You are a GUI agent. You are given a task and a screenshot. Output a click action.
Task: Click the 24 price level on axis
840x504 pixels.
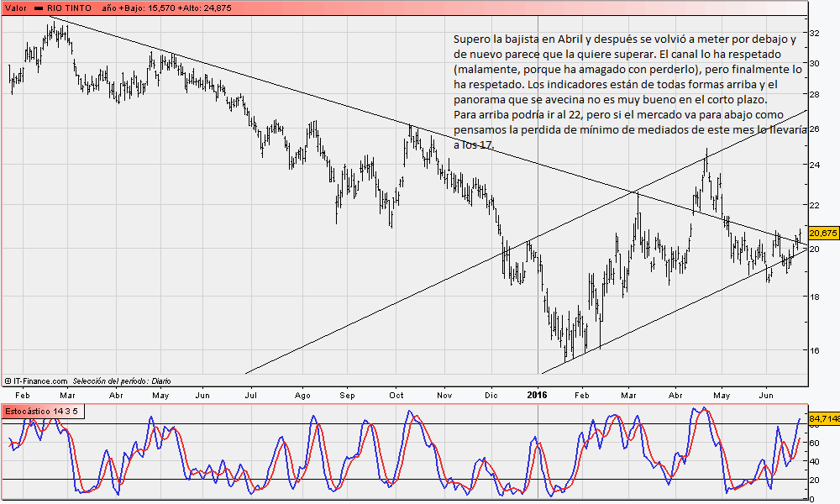coord(814,165)
